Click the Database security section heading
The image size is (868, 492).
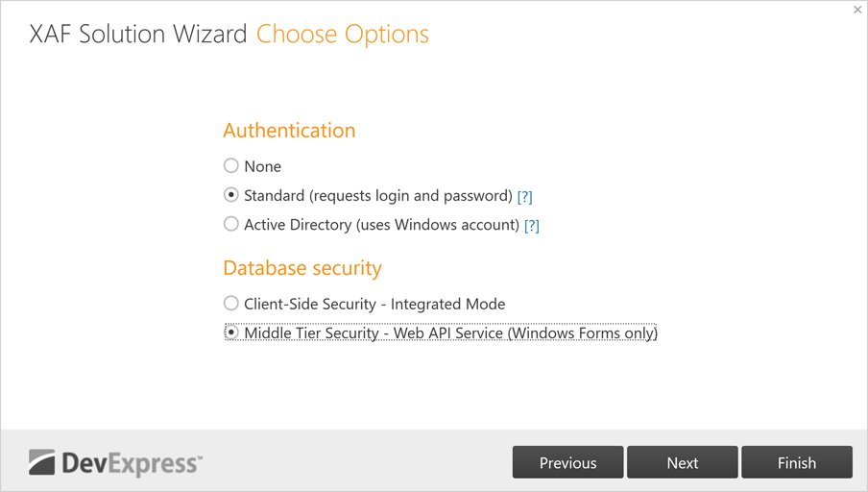(302, 267)
